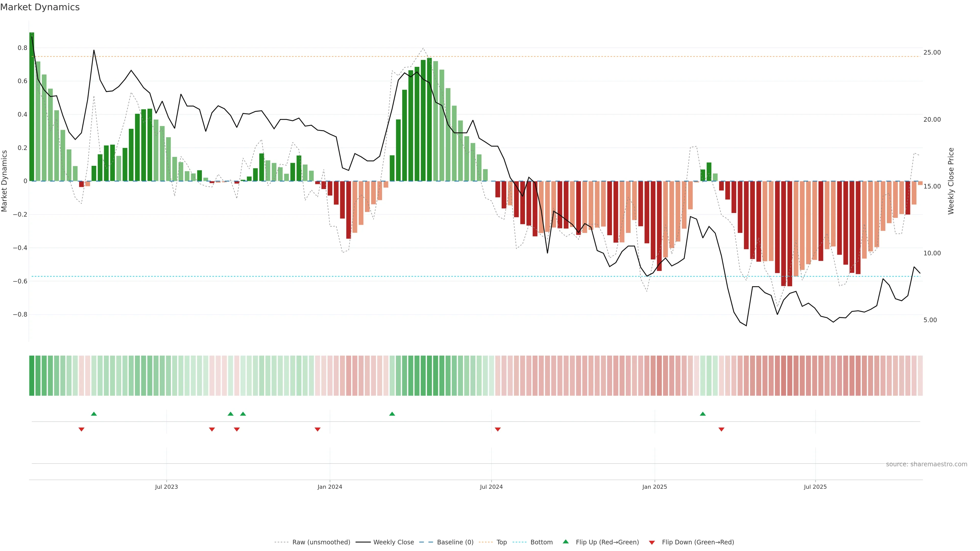Click the flip-up triangle after Jan 2025
The height and width of the screenshot is (551, 980).
coord(703,414)
